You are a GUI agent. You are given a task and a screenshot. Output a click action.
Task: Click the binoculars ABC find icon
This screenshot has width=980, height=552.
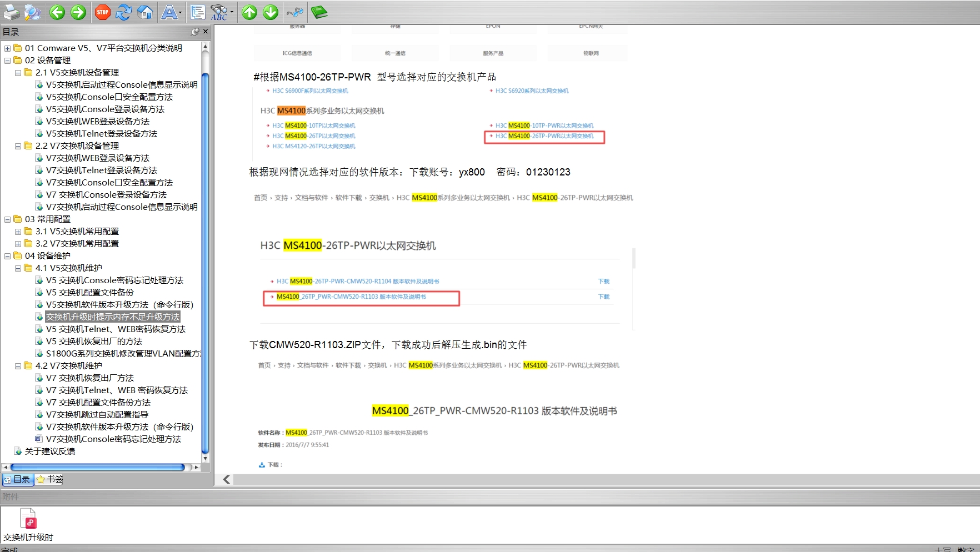[219, 12]
